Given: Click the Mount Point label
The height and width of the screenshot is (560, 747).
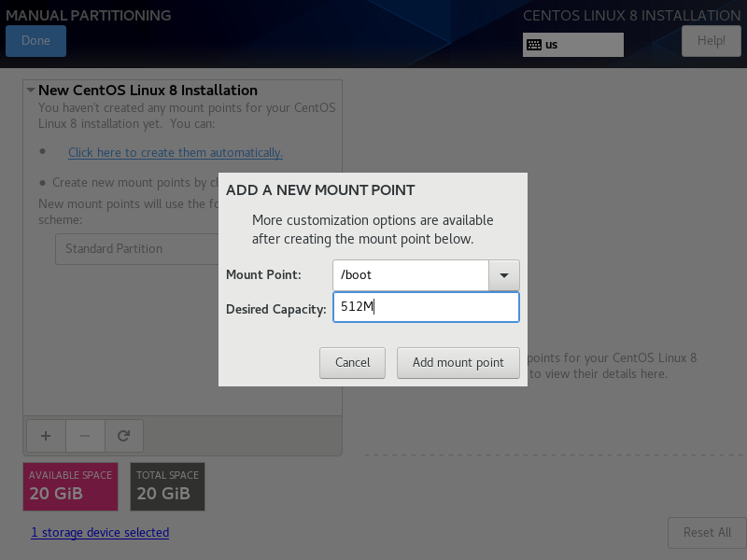Looking at the screenshot, I should 263,274.
